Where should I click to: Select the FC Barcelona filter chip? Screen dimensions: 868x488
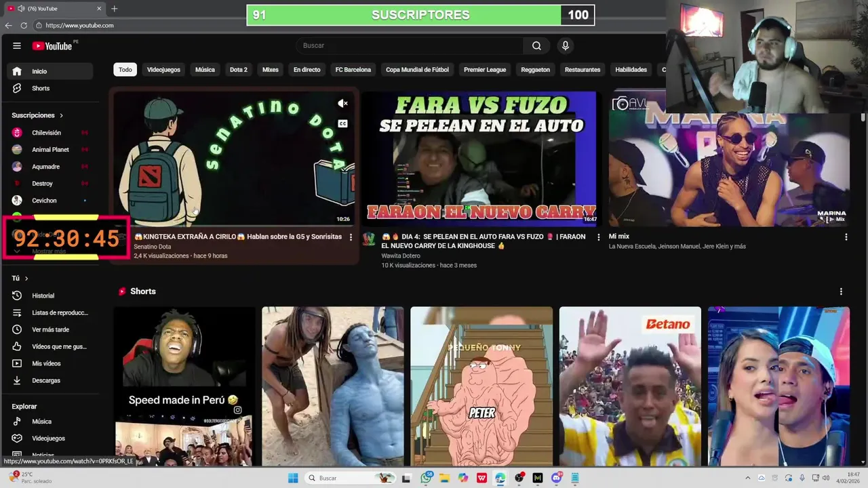[x=353, y=70]
